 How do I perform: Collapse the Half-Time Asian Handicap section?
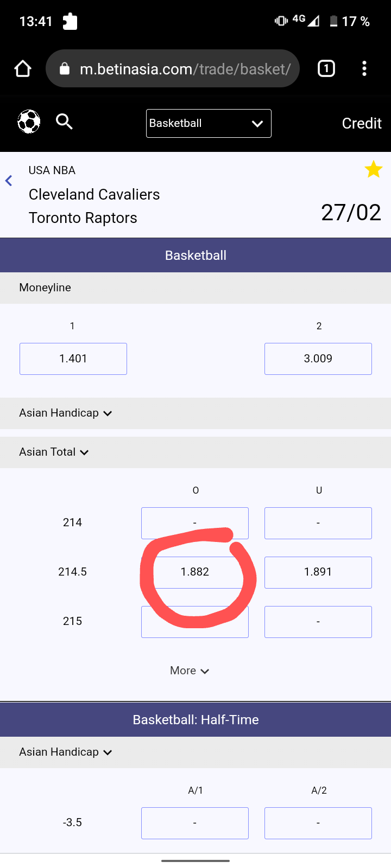point(65,752)
